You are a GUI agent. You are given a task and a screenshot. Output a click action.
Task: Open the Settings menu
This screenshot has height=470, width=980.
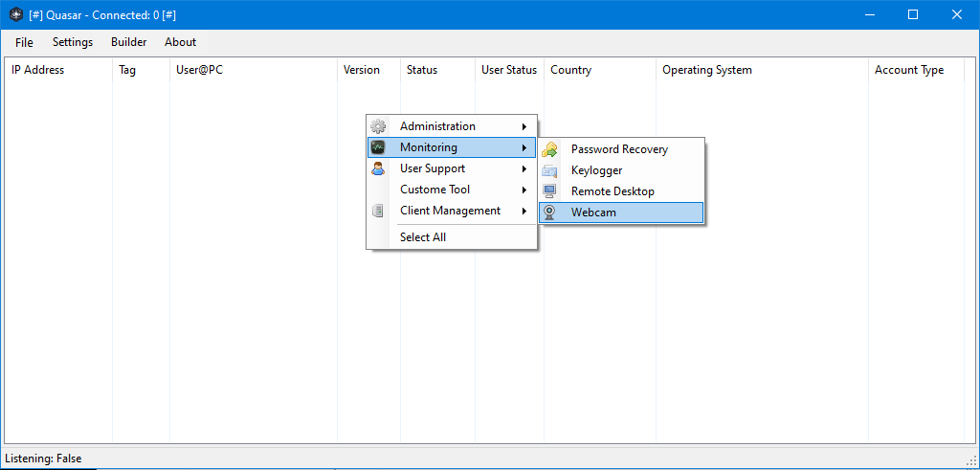coord(73,42)
